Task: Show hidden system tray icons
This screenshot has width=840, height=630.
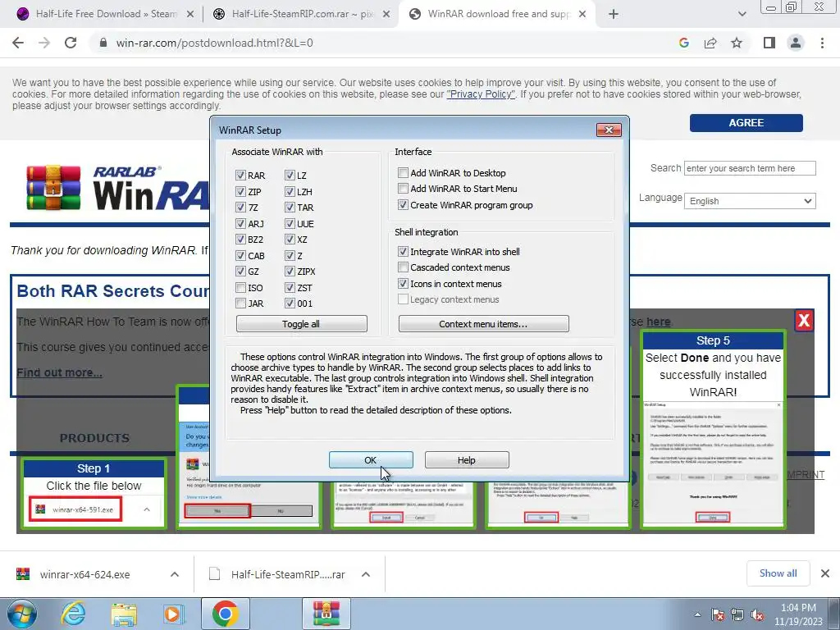Action: pyautogui.click(x=697, y=614)
